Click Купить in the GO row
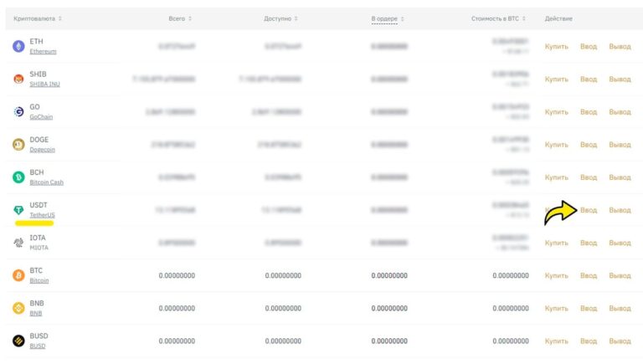Image resolution: width=643 pixels, height=364 pixels. [557, 112]
